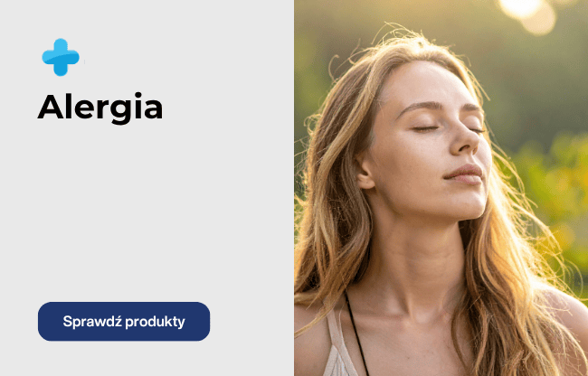Click the blue plus cross logo
Image resolution: width=588 pixels, height=376 pixels.
point(61,57)
